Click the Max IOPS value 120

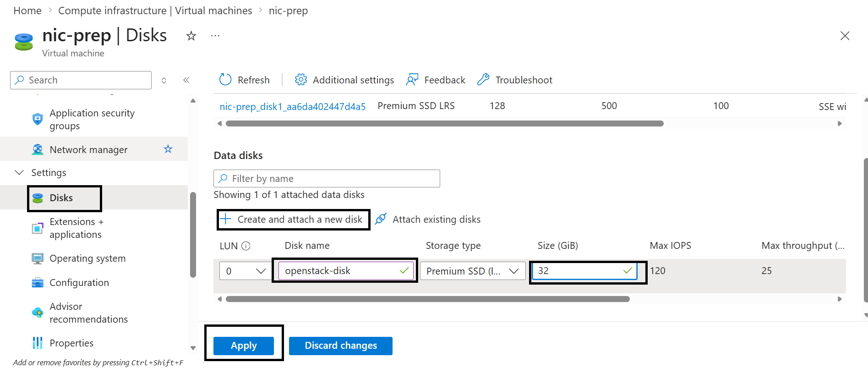point(657,271)
